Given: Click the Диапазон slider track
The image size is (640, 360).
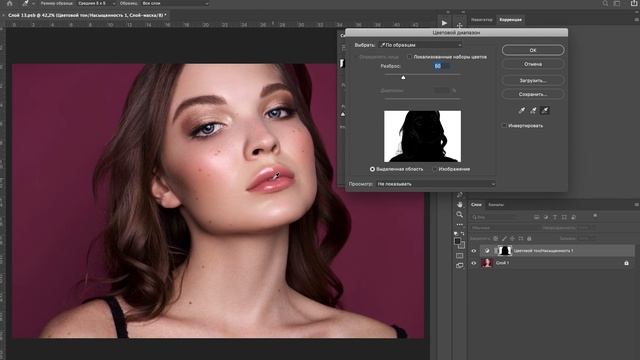Looking at the screenshot, I should (422, 98).
